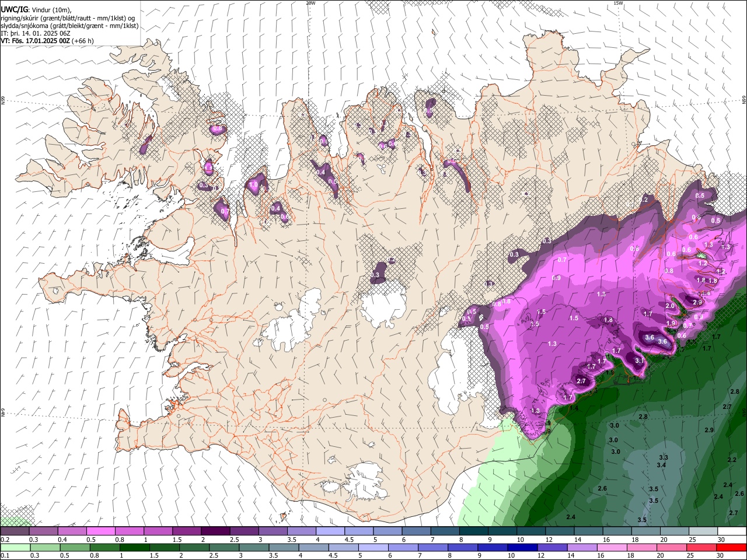This screenshot has width=747, height=560.
Task: Click the '0.1' label on lower legend
Action: coord(5,555)
